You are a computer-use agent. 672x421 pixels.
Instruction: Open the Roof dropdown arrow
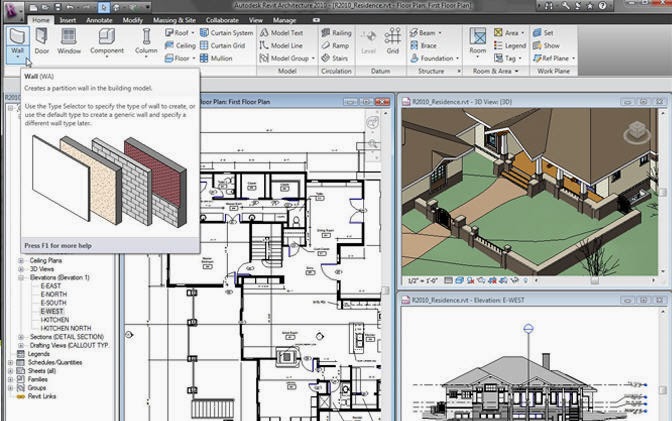pos(193,33)
